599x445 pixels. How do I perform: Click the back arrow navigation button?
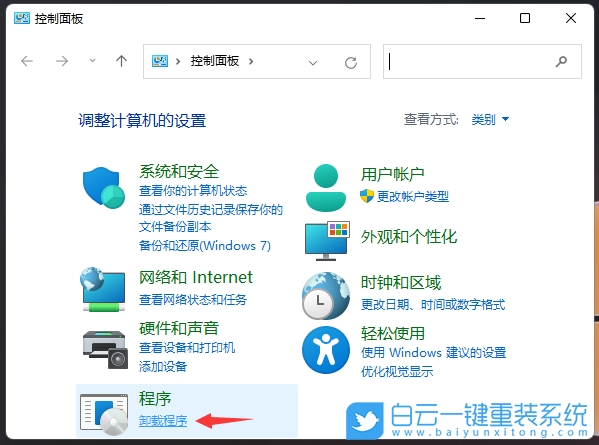[x=27, y=61]
